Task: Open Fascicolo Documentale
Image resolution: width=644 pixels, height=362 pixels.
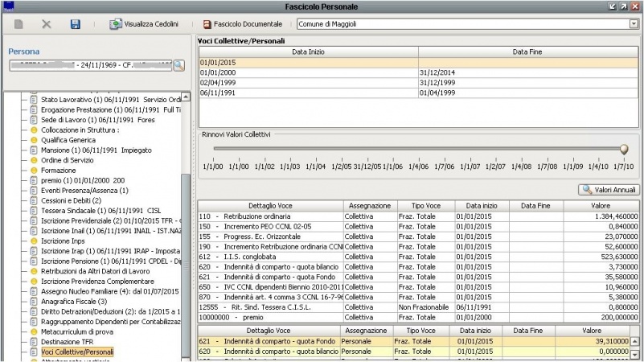Action: pyautogui.click(x=243, y=24)
